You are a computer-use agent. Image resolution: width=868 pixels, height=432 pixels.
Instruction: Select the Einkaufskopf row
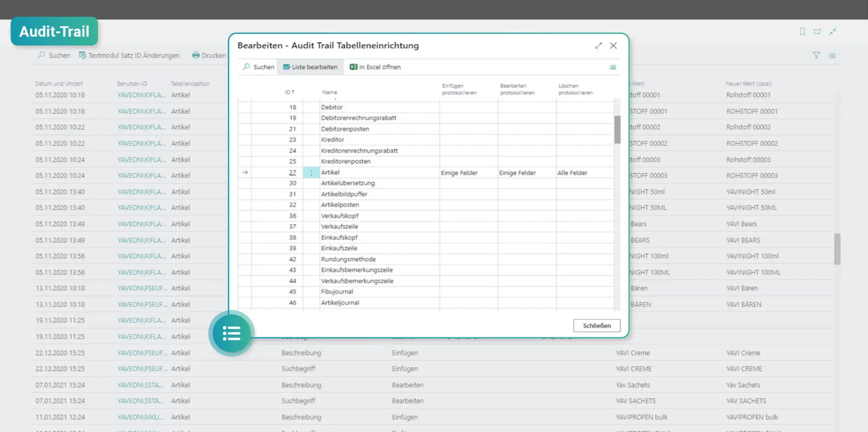click(426, 238)
